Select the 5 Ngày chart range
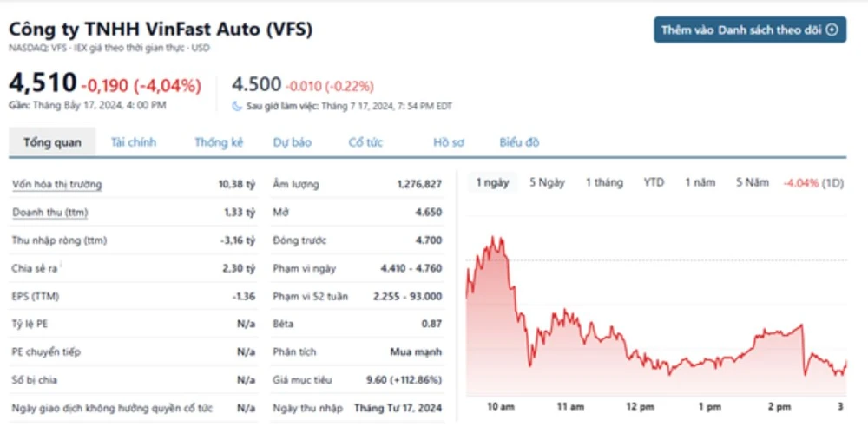Image resolution: width=868 pixels, height=427 pixels. click(547, 182)
